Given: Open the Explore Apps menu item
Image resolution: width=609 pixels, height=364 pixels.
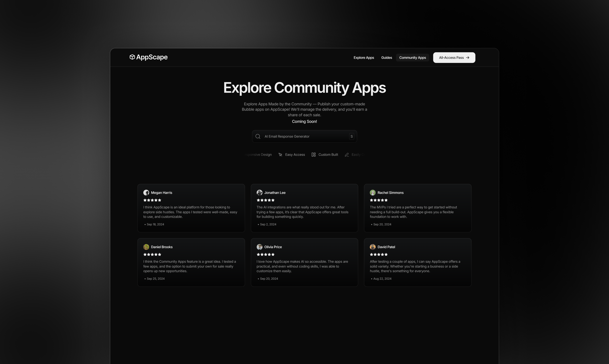Looking at the screenshot, I should pos(364,58).
